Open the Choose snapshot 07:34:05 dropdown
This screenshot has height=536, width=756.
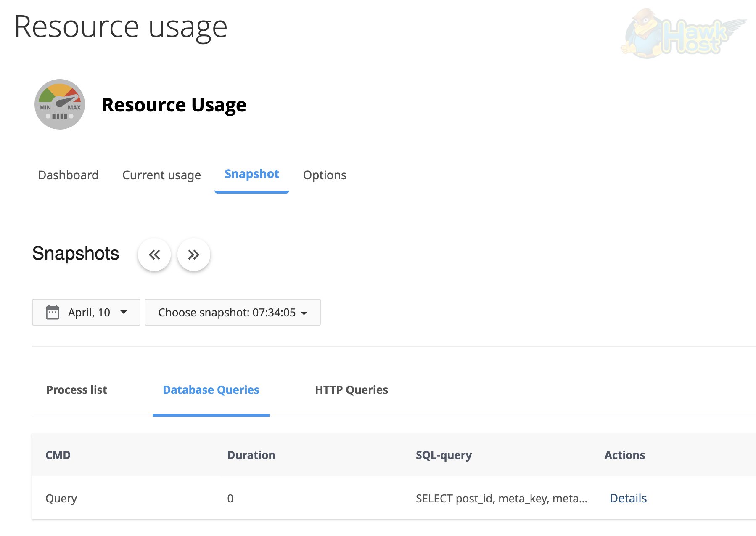tap(232, 312)
